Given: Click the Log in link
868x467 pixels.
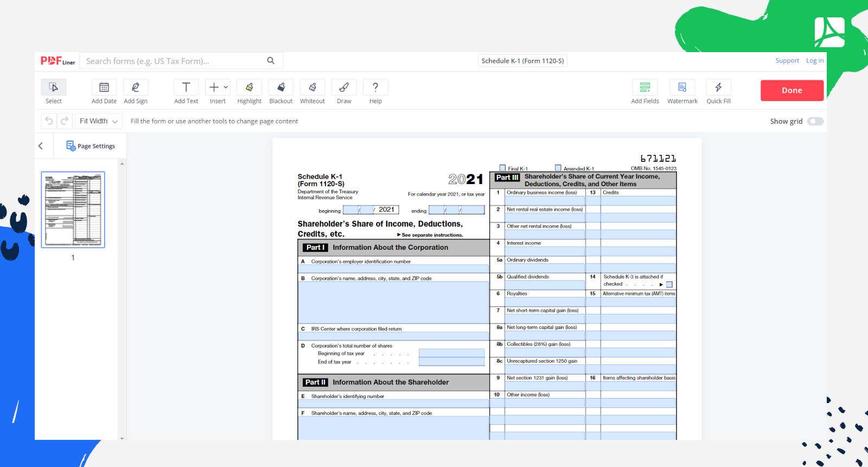Looking at the screenshot, I should pyautogui.click(x=815, y=61).
